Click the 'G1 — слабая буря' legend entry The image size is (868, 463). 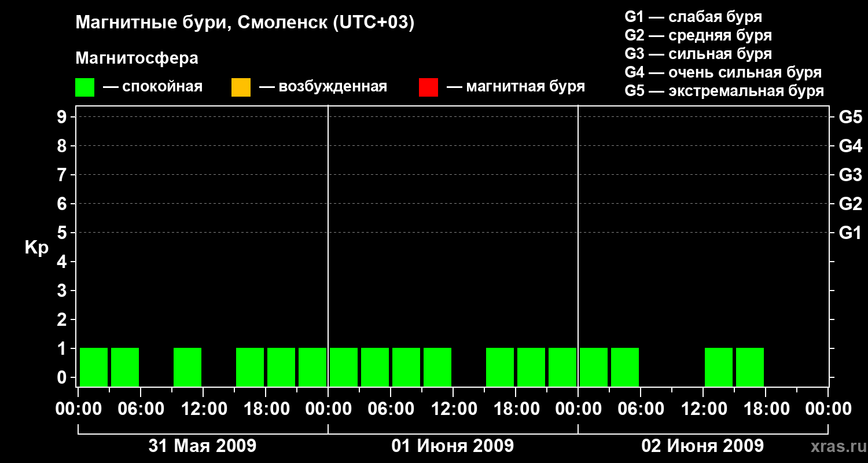pos(693,17)
